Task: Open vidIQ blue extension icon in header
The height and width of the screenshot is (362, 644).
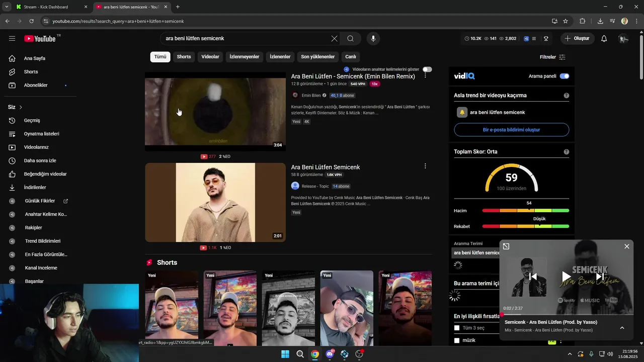Action: (x=526, y=39)
